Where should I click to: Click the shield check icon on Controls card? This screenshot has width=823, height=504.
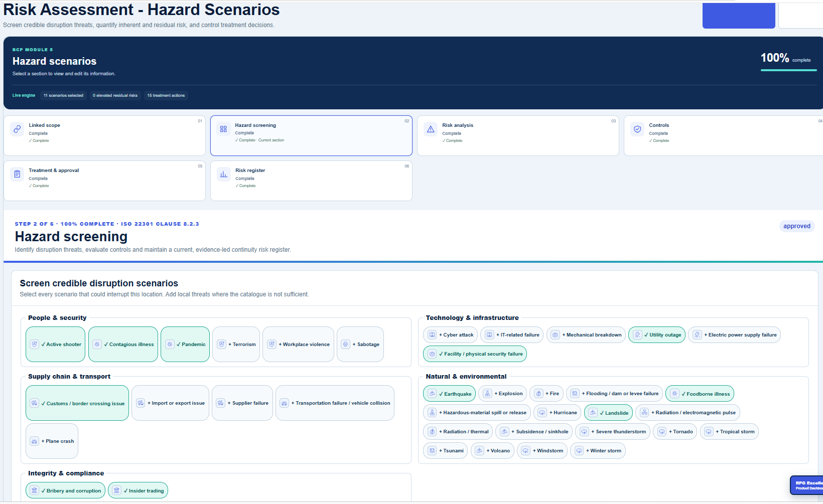coord(637,129)
